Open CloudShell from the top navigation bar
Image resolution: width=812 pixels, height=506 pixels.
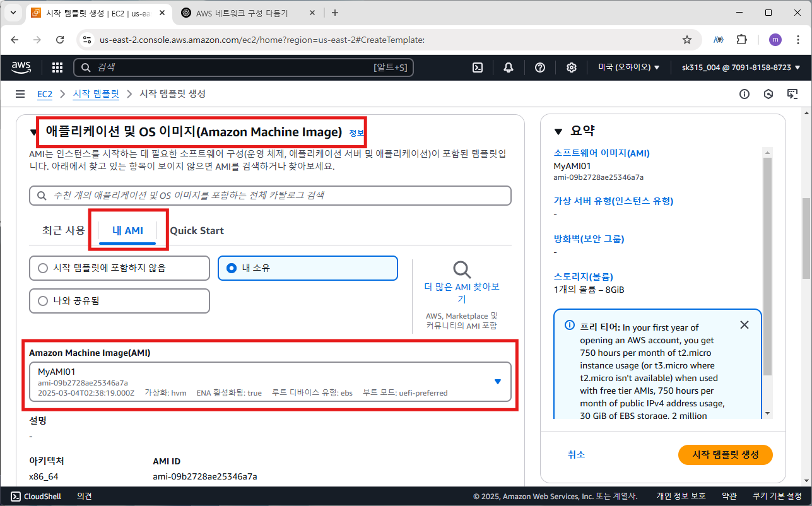click(478, 68)
